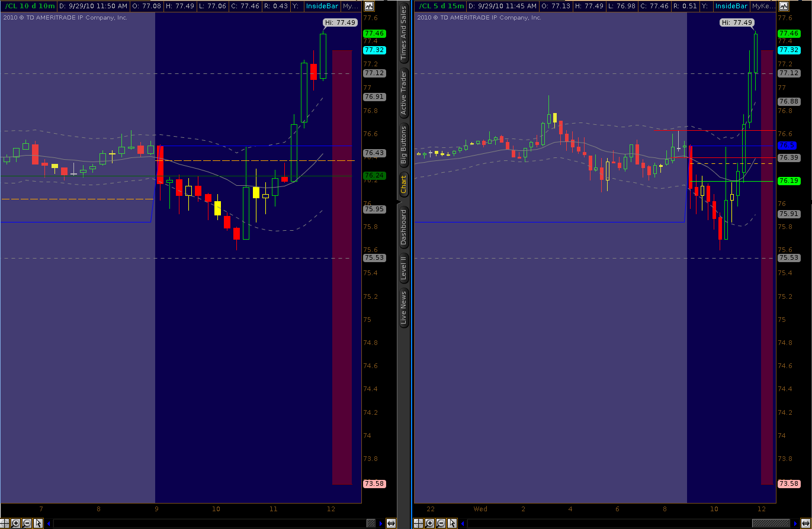
Task: Click green 77.46 price label on left axis
Action: [x=374, y=34]
